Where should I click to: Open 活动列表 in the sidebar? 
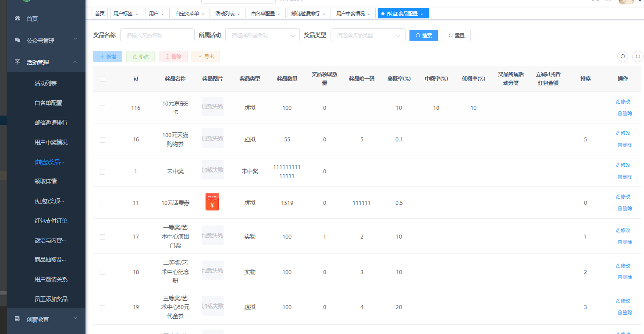[46, 83]
